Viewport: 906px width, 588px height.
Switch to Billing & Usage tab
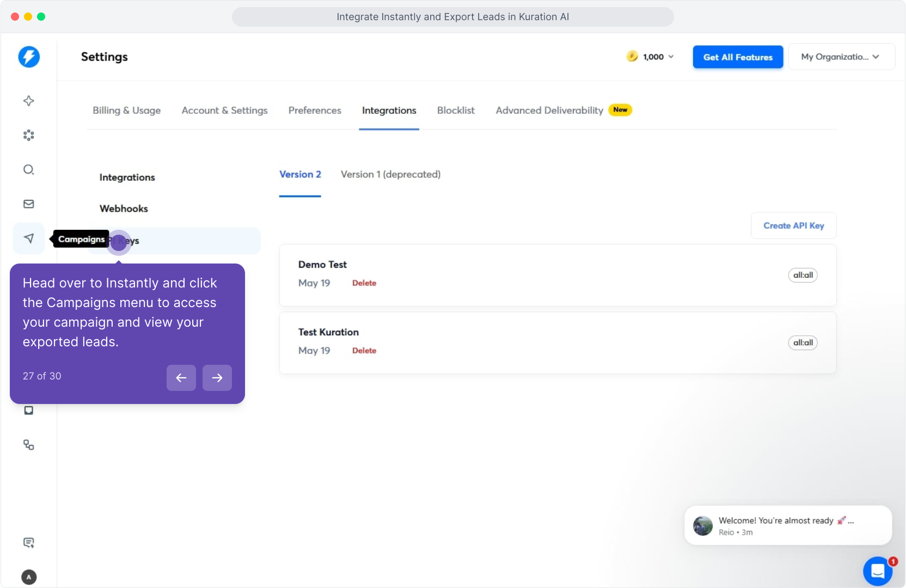[x=127, y=111]
